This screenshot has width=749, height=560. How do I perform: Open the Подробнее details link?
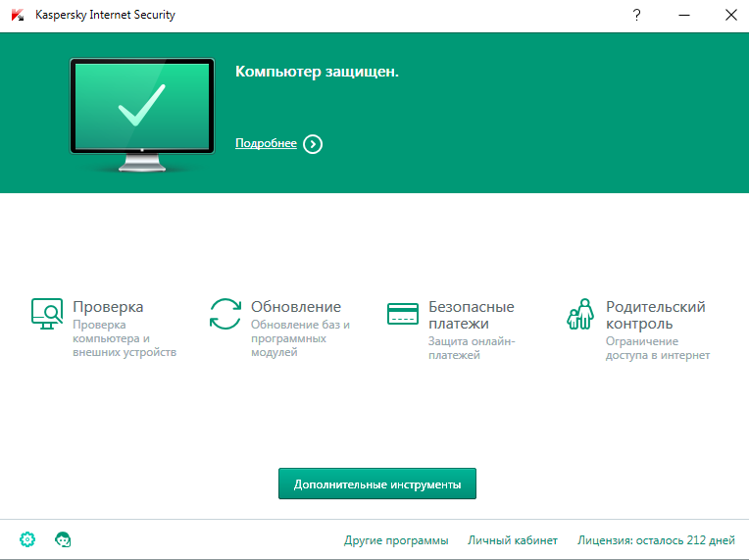[x=266, y=143]
